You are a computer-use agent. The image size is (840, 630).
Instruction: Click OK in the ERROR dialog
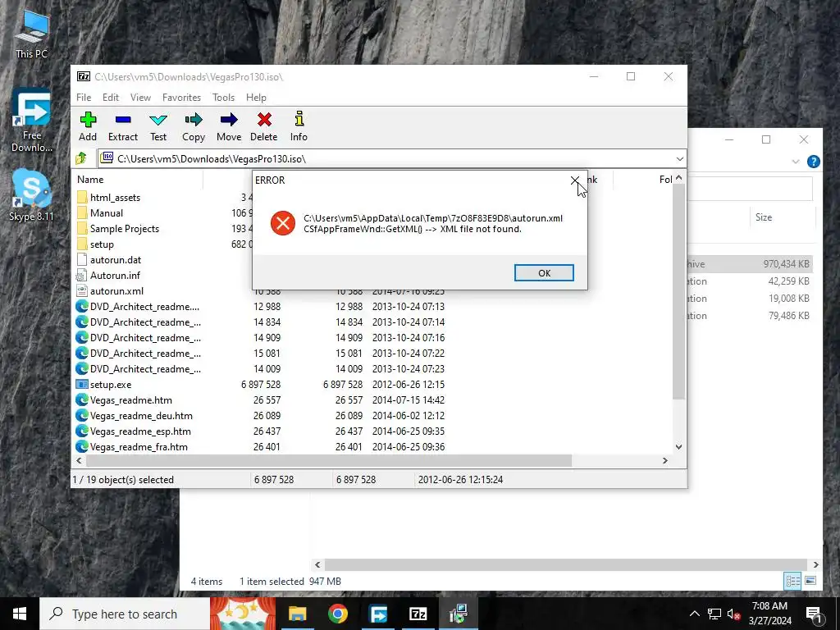pos(544,272)
